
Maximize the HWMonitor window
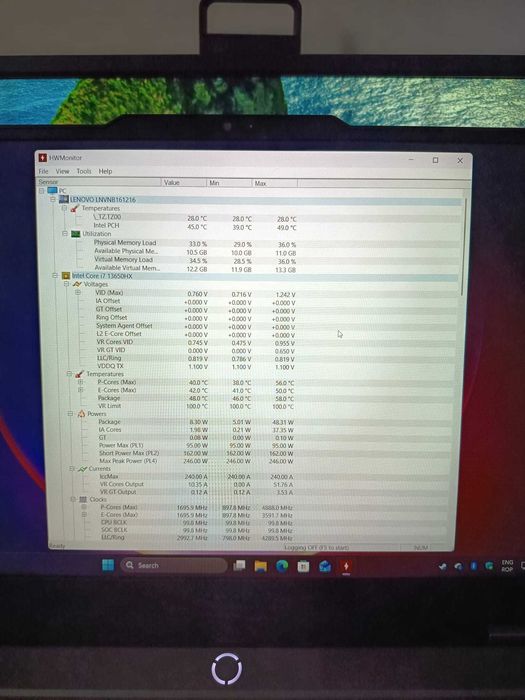435,160
